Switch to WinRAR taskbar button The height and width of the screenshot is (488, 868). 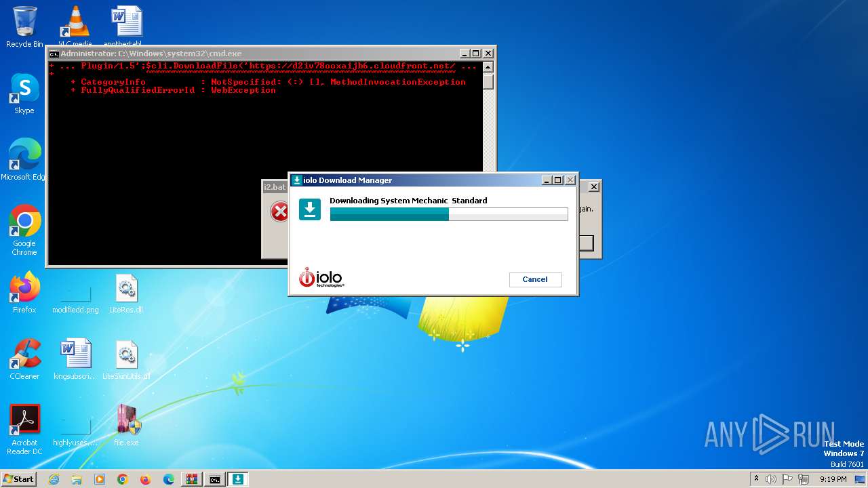click(192, 479)
